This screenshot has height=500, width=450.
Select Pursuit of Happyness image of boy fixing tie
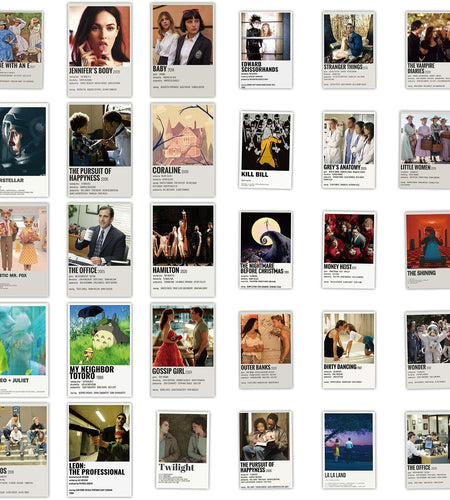100,135
